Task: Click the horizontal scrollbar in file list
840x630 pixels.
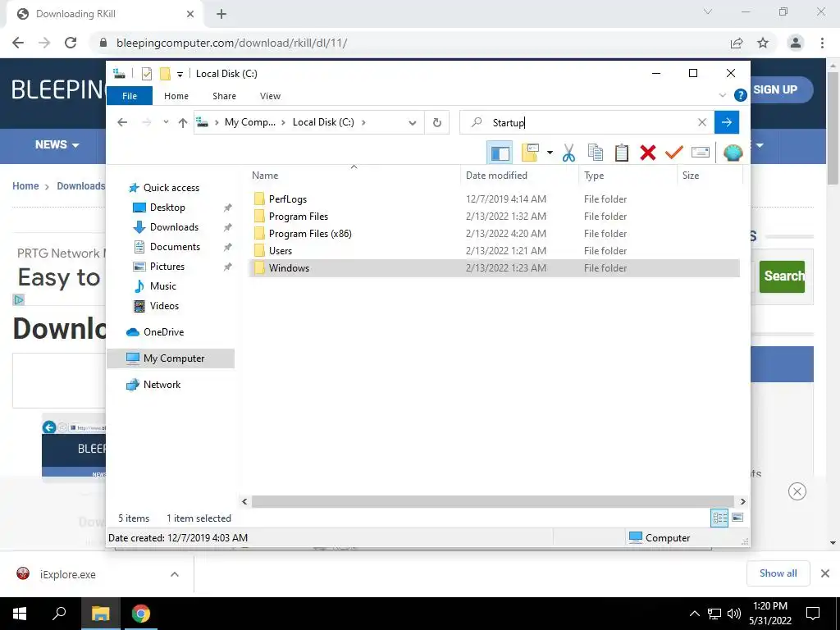Action: [492, 501]
